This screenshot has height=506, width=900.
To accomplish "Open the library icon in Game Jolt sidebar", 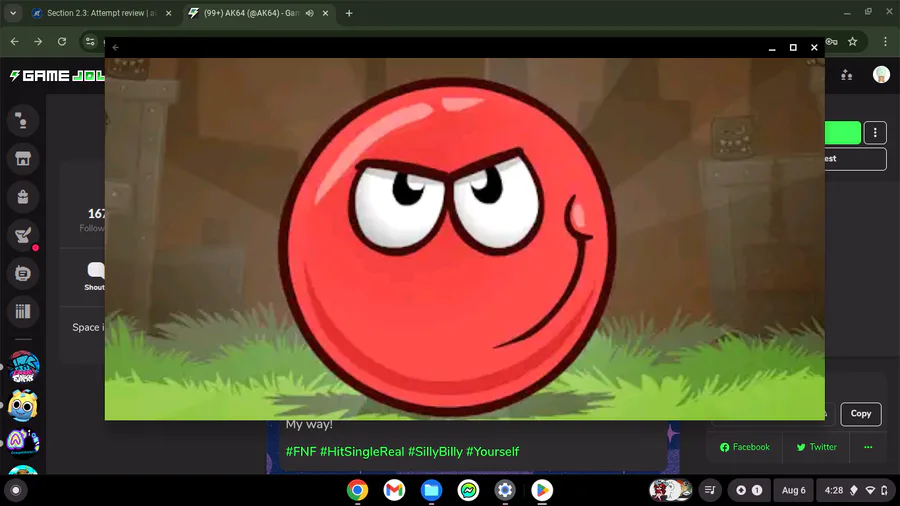I will [22, 312].
